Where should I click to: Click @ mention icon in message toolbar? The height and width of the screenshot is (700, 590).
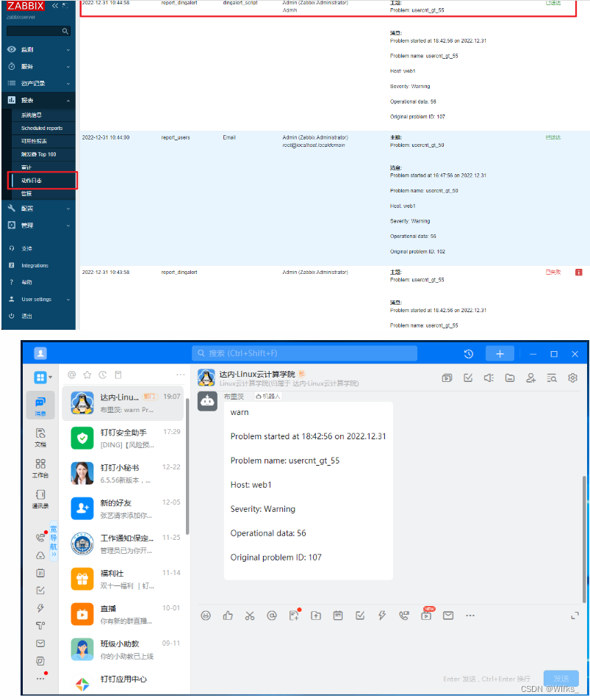click(x=272, y=616)
